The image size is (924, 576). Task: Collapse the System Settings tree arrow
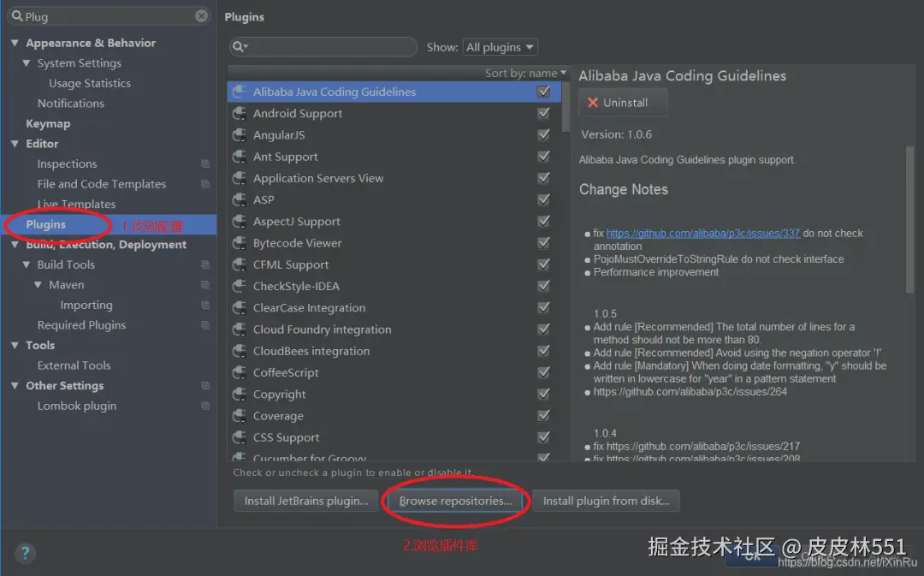27,63
